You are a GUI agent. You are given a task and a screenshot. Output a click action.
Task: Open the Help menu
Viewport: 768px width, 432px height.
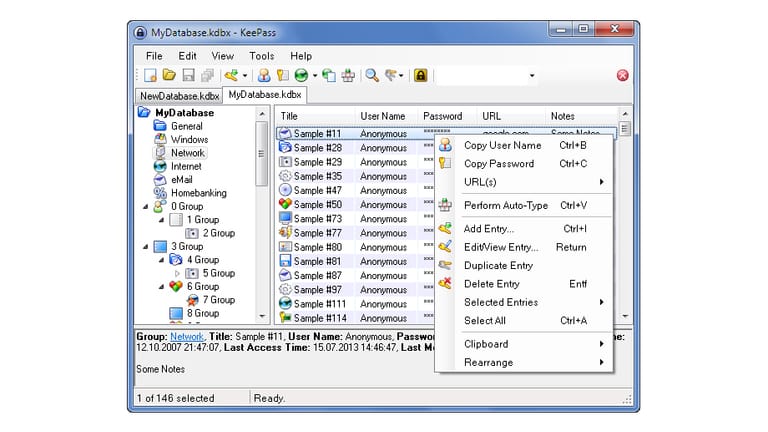pyautogui.click(x=301, y=56)
